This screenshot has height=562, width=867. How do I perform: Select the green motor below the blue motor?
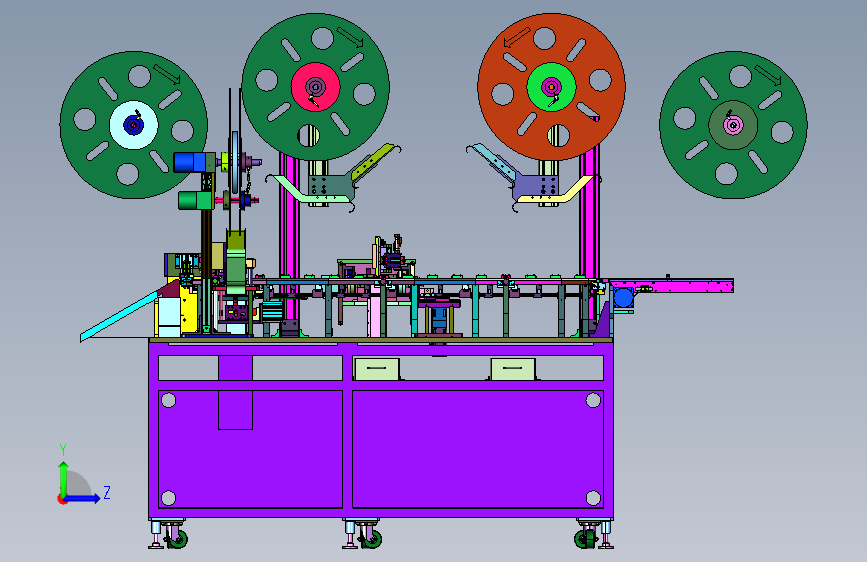(195, 200)
